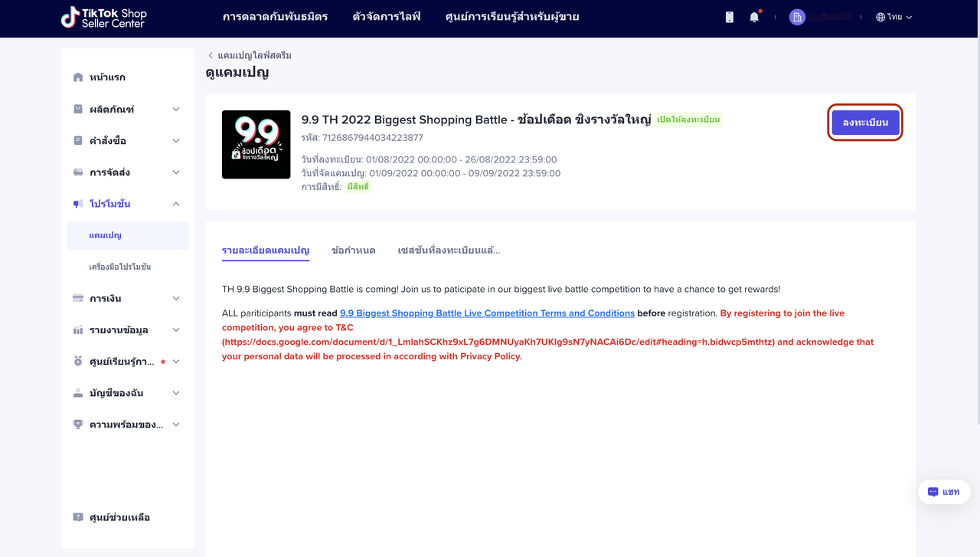Click the person icon beside บัญชีของฉัน

pos(78,393)
